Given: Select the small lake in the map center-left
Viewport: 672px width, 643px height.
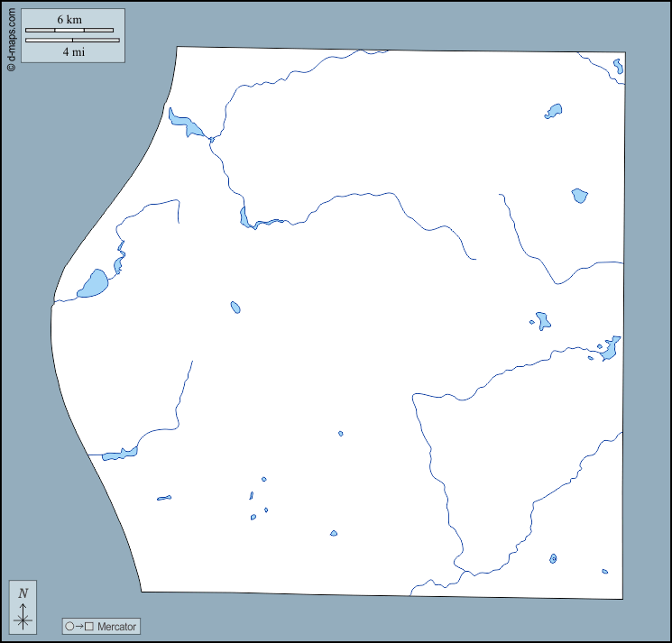Looking at the screenshot, I should point(235,308).
